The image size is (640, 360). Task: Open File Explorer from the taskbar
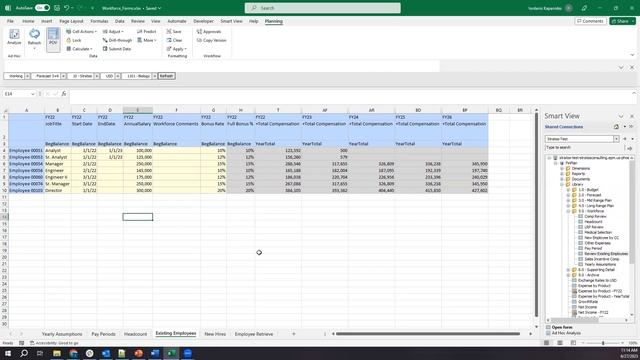point(57,353)
